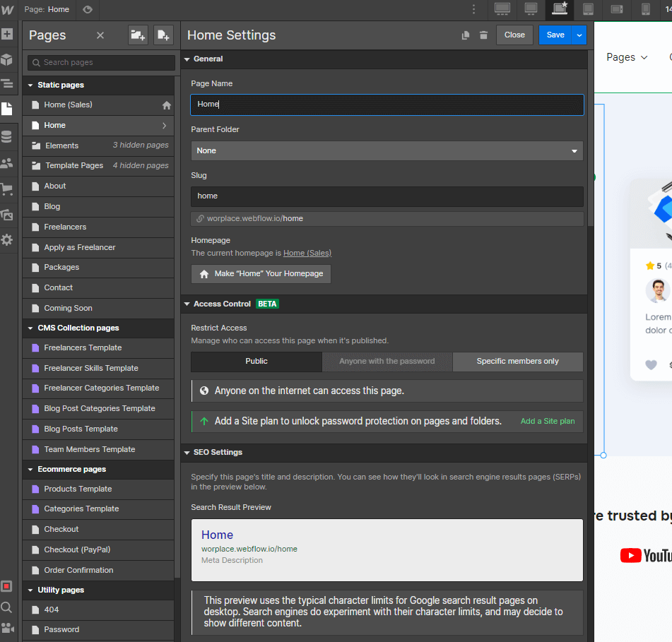Toggle preview mode with the eye icon
672x642 pixels.
point(88,10)
